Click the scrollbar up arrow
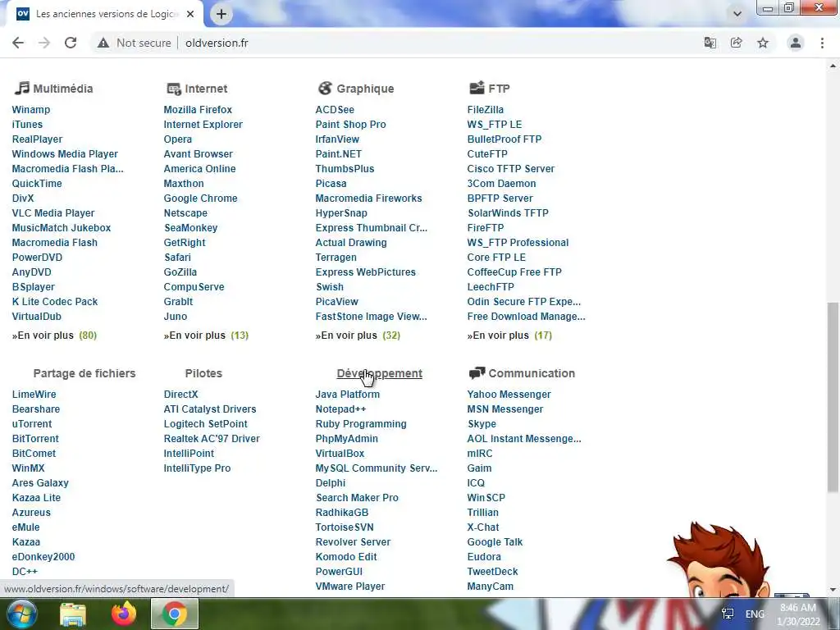The width and height of the screenshot is (840, 630). pyautogui.click(x=833, y=66)
